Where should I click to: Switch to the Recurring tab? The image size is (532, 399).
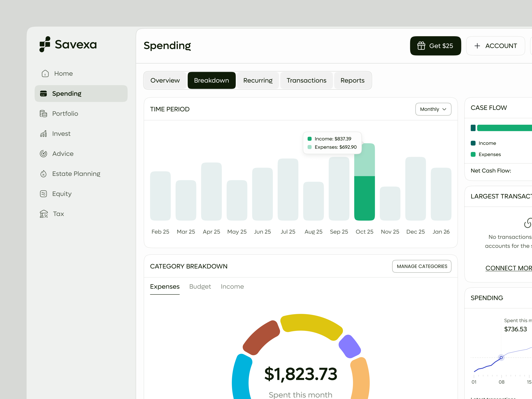(258, 80)
